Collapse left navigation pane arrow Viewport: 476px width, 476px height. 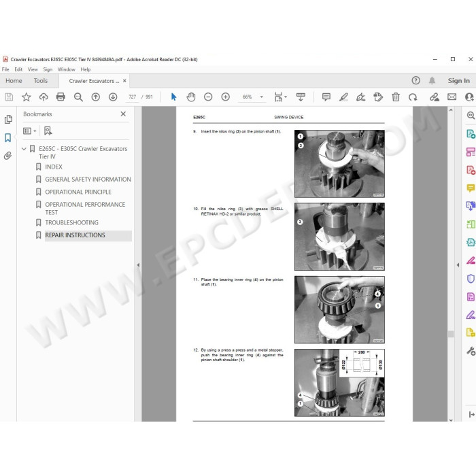click(x=139, y=265)
